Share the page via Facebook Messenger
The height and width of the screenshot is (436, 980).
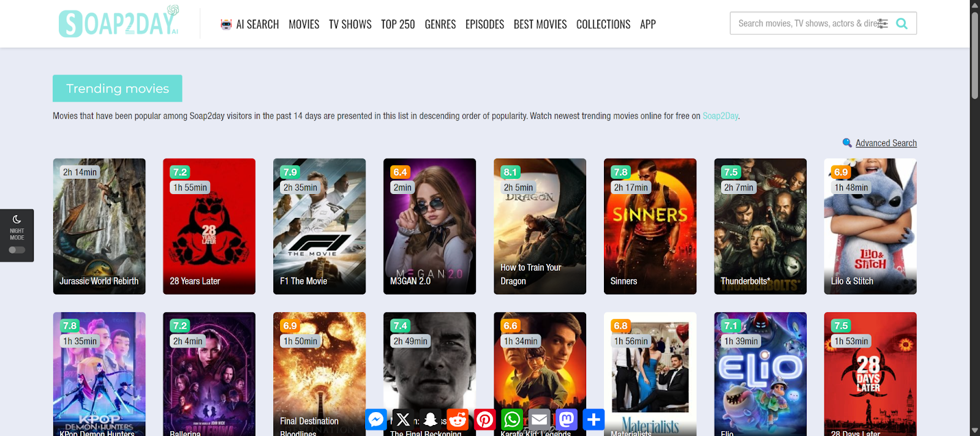click(x=376, y=419)
